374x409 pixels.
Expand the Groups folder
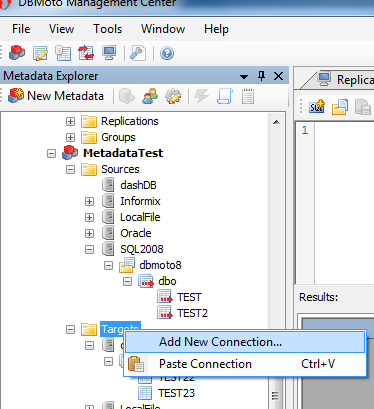click(x=70, y=137)
